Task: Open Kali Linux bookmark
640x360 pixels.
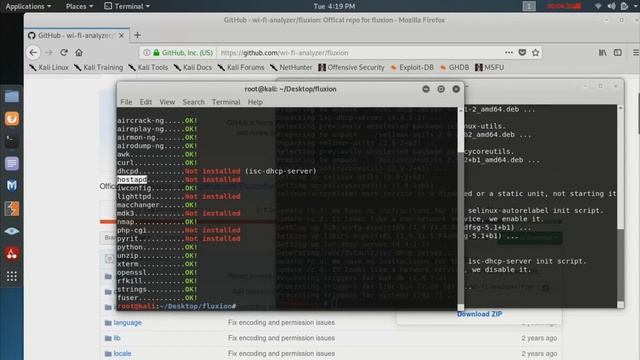Action: pyautogui.click(x=49, y=67)
